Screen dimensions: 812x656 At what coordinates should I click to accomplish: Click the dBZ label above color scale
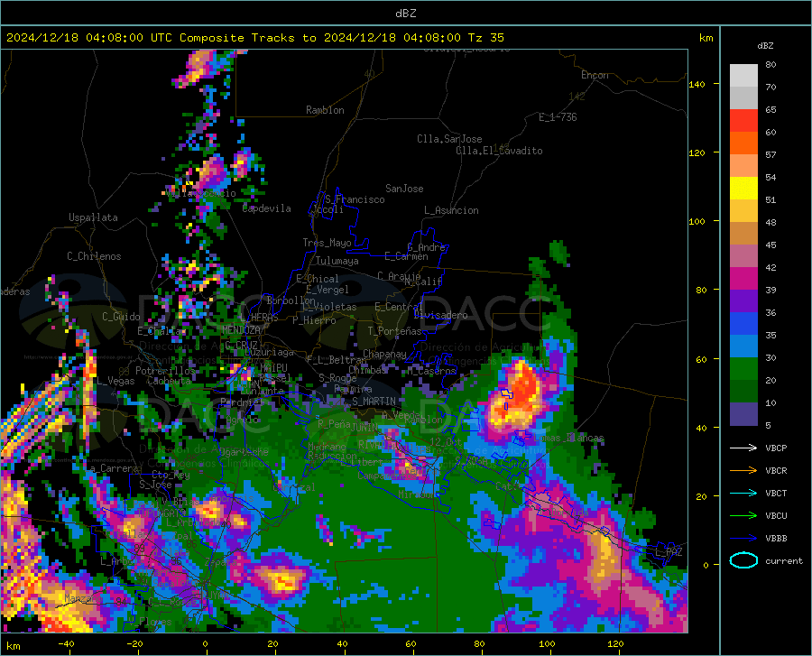pos(765,45)
